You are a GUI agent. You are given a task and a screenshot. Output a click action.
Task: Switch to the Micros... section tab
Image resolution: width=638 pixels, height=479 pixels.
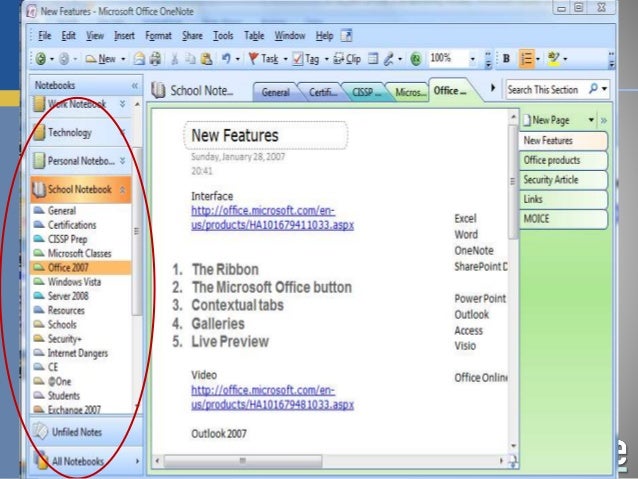[x=409, y=92]
